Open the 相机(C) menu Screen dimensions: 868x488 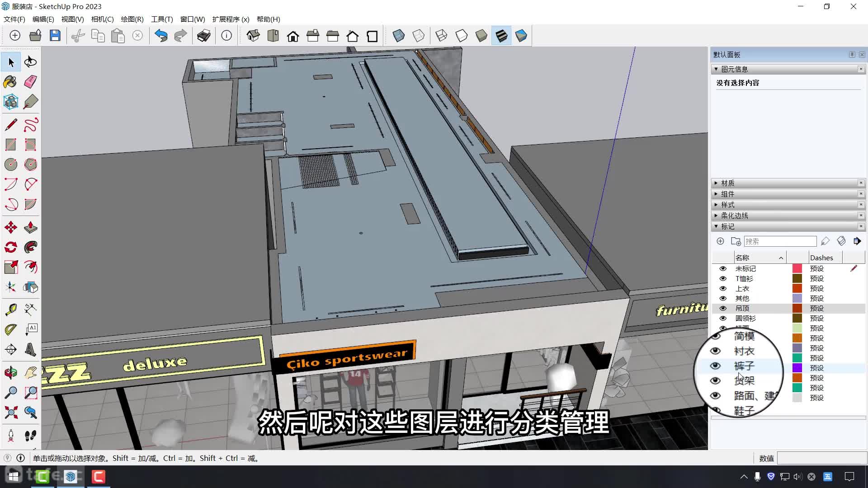pos(103,19)
